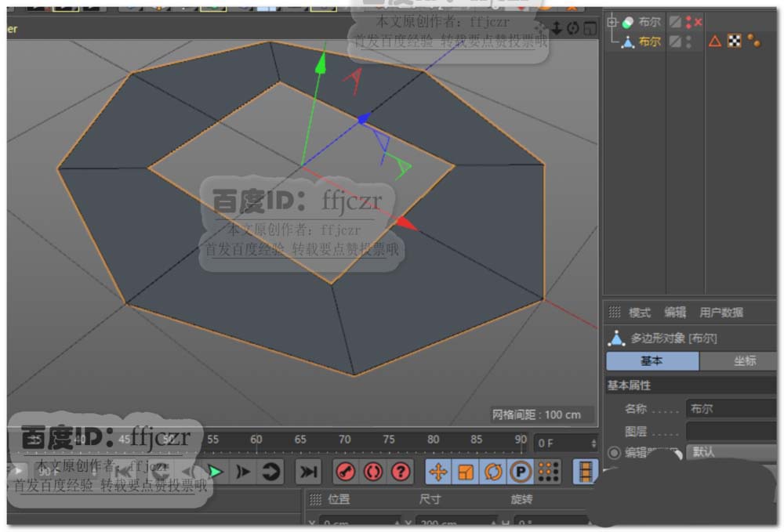Viewport: 784px width, 532px height.
Task: Select the 编辑器可见 radio button
Action: (614, 453)
